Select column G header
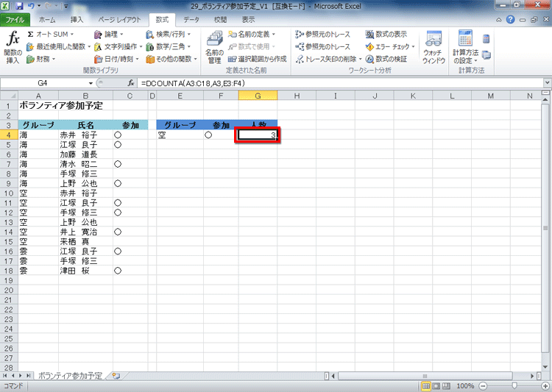552x392 pixels. tap(258, 96)
